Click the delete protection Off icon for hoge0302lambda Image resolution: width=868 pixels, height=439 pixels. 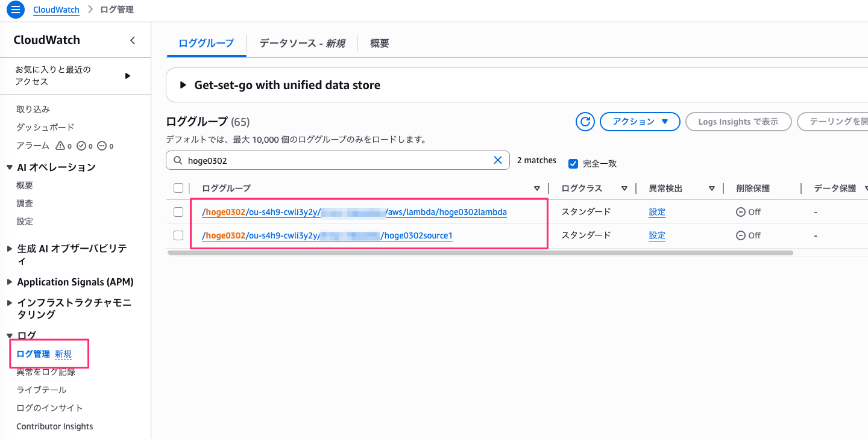pos(742,211)
